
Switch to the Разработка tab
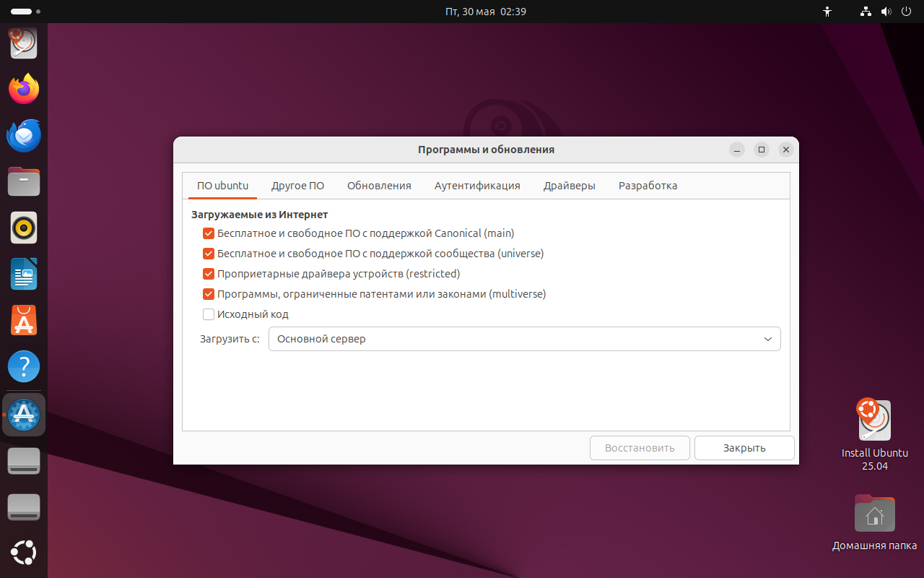648,186
